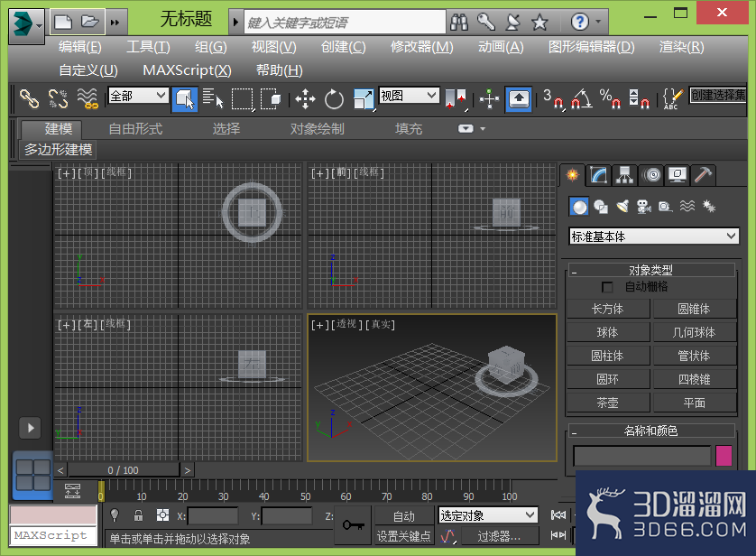
Task: Open Select by Name tool
Action: point(213,99)
